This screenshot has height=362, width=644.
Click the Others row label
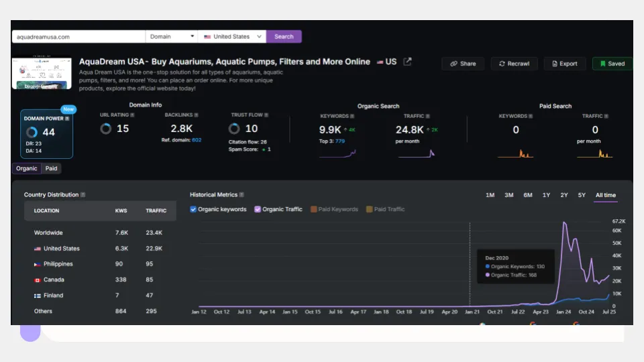point(43,311)
